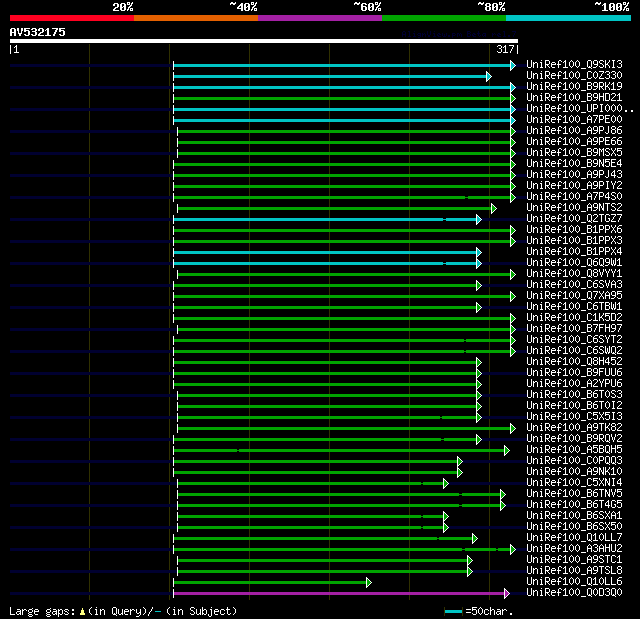Screen dimensions: 640x619
Task: Click the UniRef100_Q7XA95 label
Action: pos(574,296)
